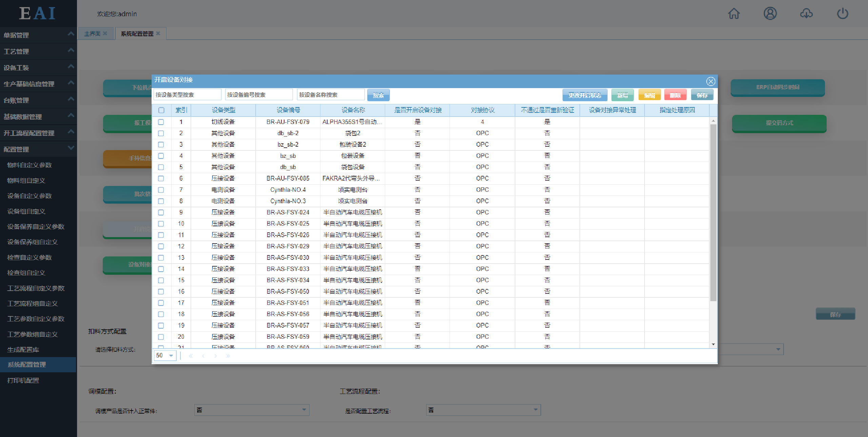868x437 pixels.
Task: Click the 设备类型 column header
Action: pos(223,110)
